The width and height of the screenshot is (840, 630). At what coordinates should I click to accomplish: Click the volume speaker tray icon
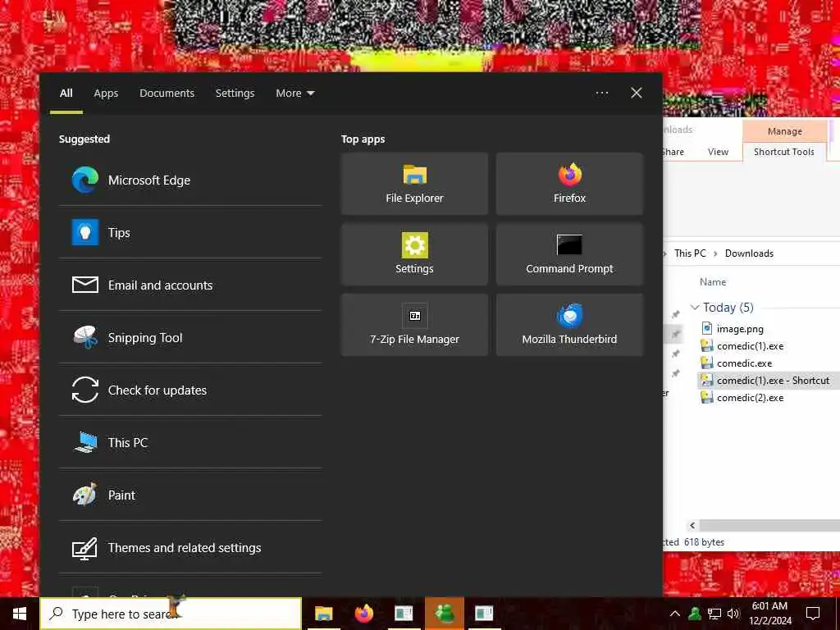pos(733,614)
